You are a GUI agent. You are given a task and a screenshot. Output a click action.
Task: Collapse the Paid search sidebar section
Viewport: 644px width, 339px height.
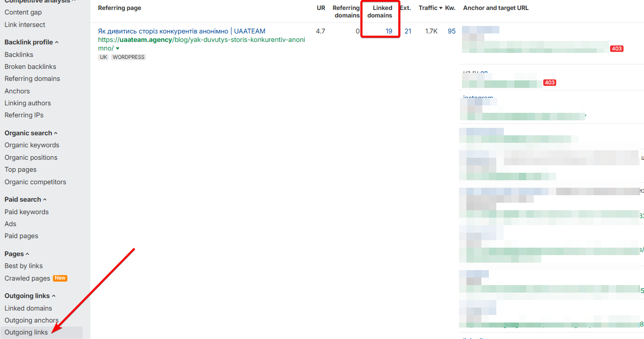pyautogui.click(x=25, y=200)
